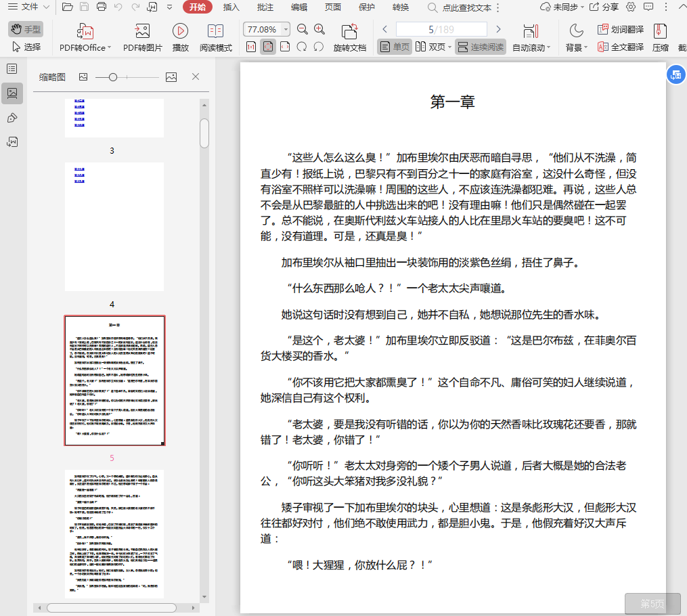Click the zoom out magnifier icon
This screenshot has height=616, width=687.
[x=303, y=29]
